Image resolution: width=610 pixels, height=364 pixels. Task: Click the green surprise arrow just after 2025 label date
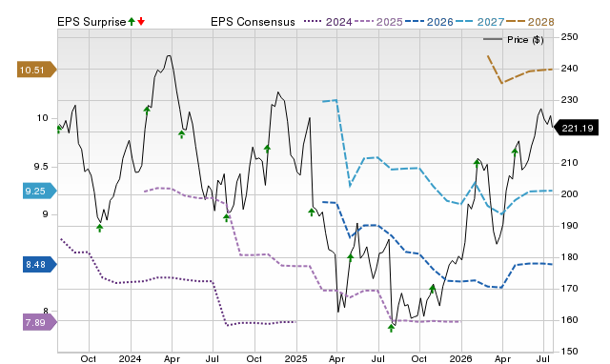pos(312,212)
